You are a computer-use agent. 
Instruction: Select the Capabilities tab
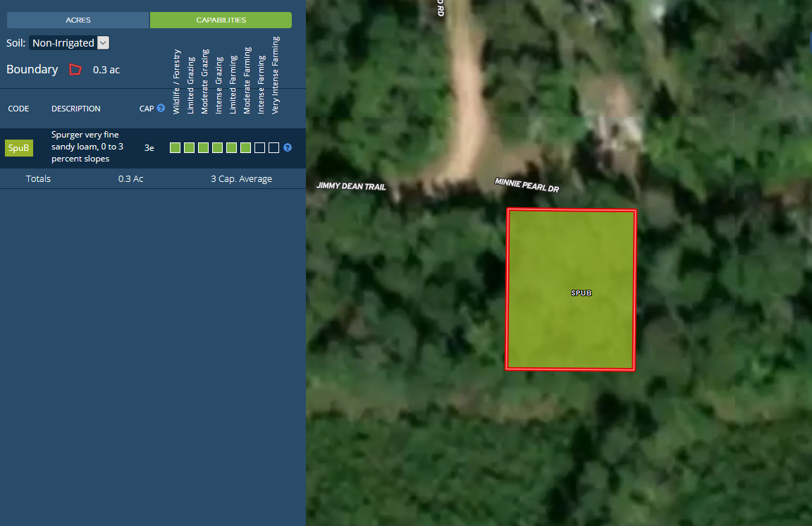pyautogui.click(x=221, y=20)
